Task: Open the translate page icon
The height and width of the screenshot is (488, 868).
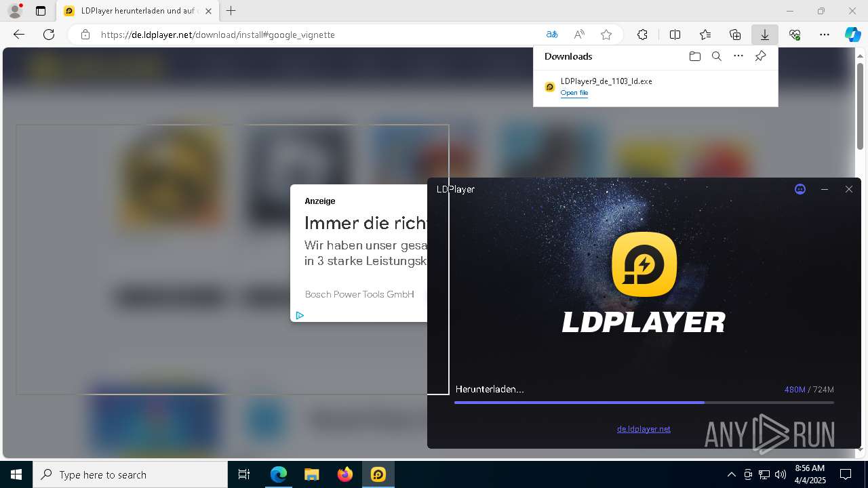Action: point(552,35)
